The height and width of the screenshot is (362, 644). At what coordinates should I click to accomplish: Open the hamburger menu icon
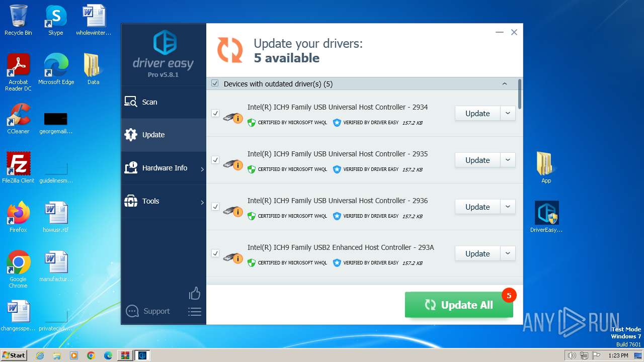[195, 312]
